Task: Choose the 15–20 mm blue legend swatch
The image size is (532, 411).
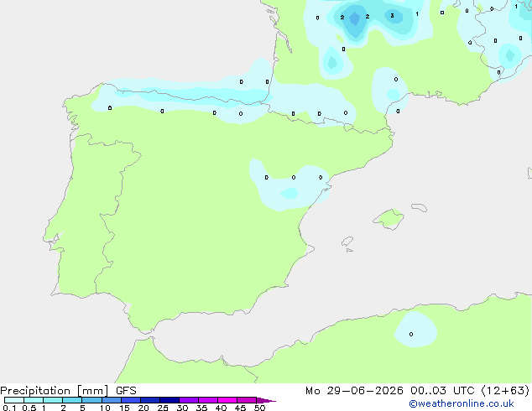Action: coord(131,400)
